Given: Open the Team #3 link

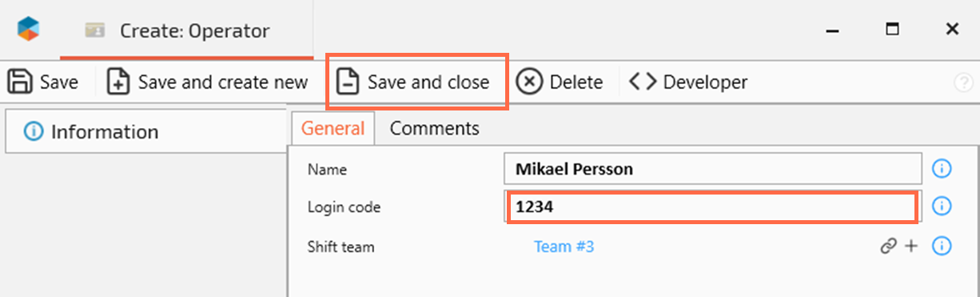Looking at the screenshot, I should coord(564,247).
